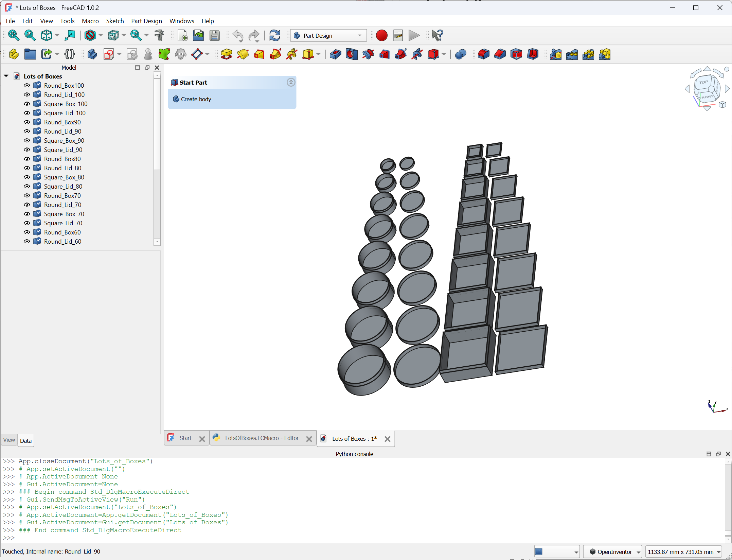
Task: Open the OpenInventor navigation style dropdown
Action: click(612, 552)
